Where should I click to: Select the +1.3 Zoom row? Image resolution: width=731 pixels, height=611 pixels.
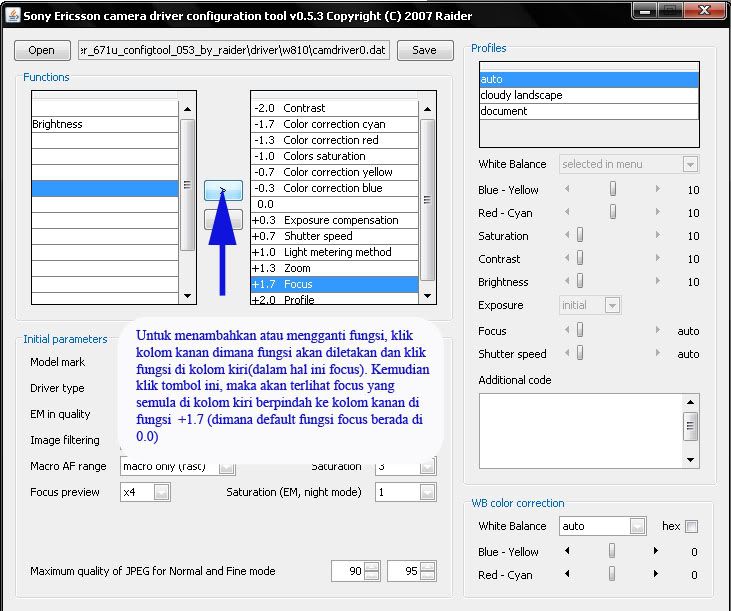click(x=334, y=268)
